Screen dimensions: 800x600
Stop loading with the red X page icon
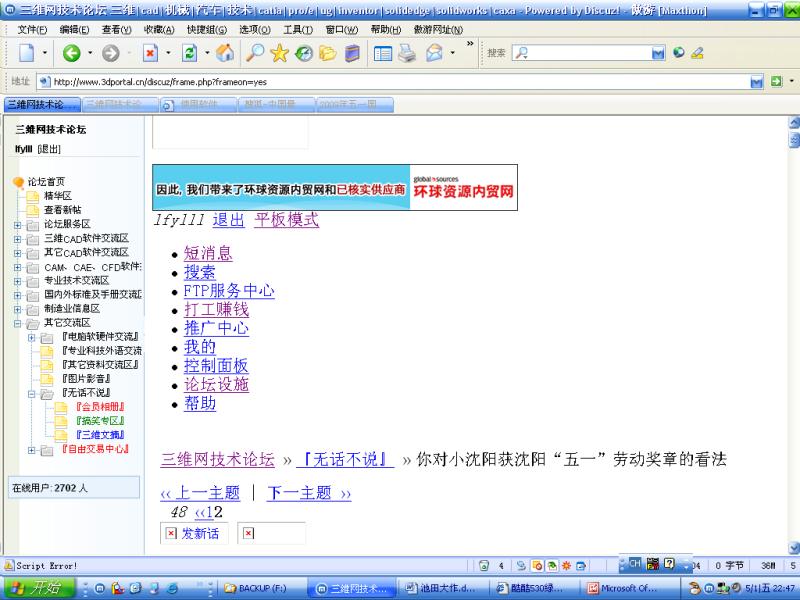click(x=151, y=53)
